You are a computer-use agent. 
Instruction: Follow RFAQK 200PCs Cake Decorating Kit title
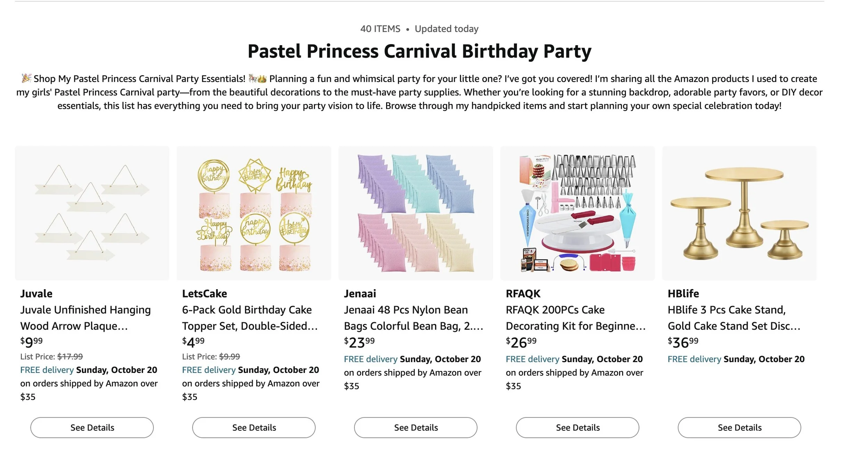tap(575, 318)
